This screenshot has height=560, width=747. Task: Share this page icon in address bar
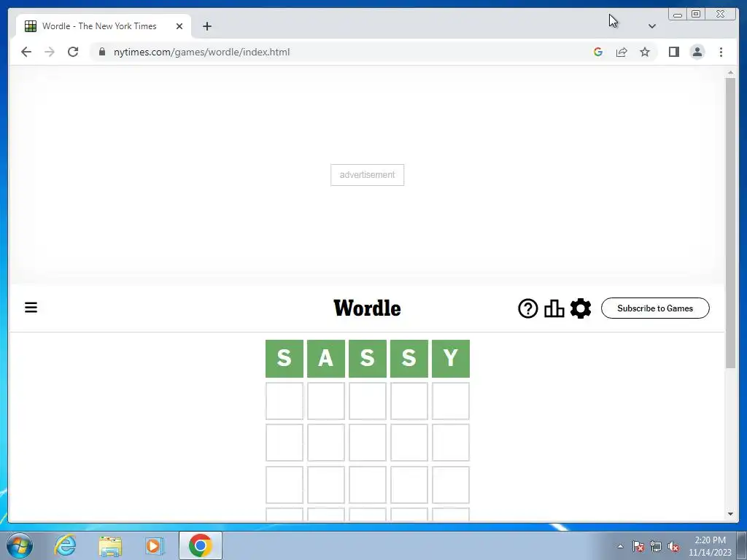point(622,52)
